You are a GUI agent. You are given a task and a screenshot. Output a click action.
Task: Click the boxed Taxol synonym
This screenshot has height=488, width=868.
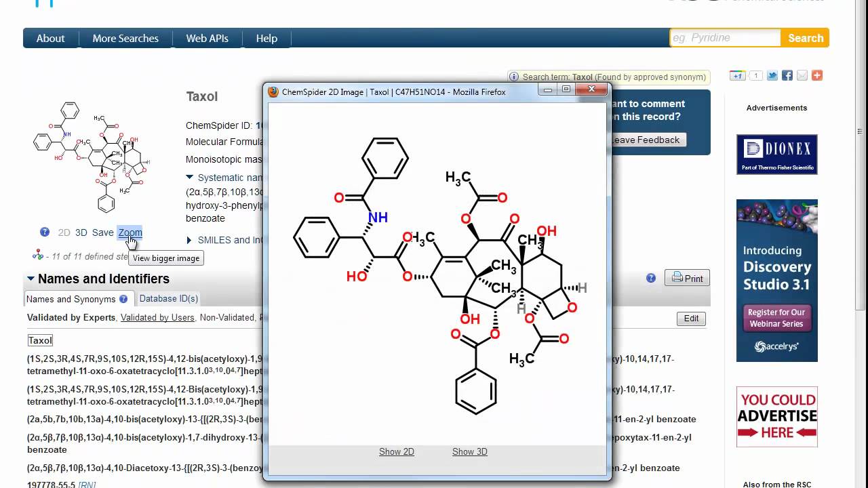40,340
